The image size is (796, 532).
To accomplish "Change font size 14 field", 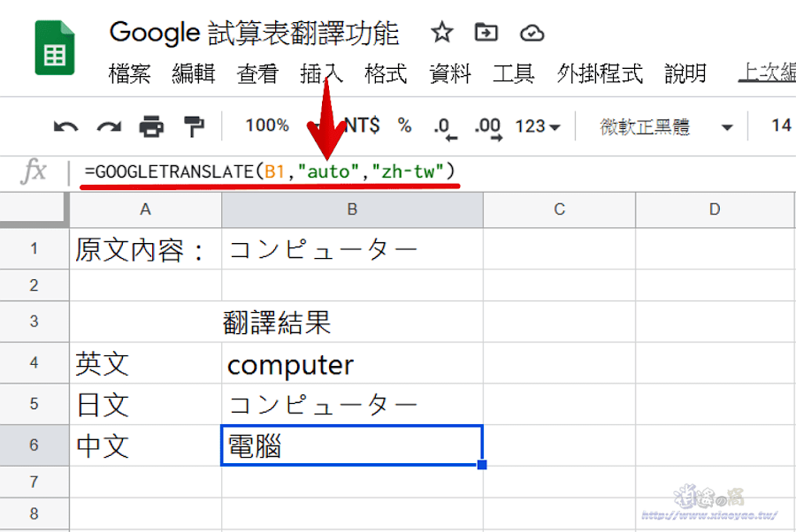I will 781,125.
